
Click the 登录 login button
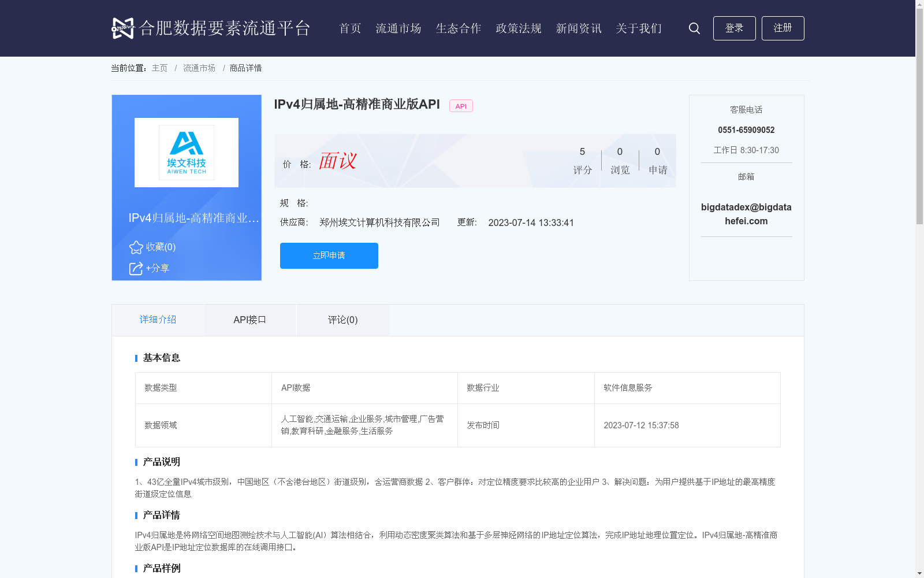tap(734, 28)
